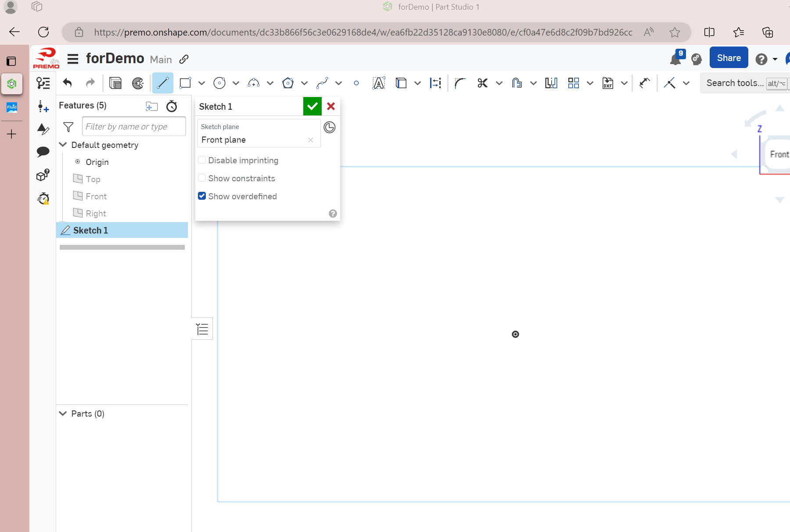This screenshot has width=790, height=532.
Task: Open notifications bell
Action: (x=675, y=59)
